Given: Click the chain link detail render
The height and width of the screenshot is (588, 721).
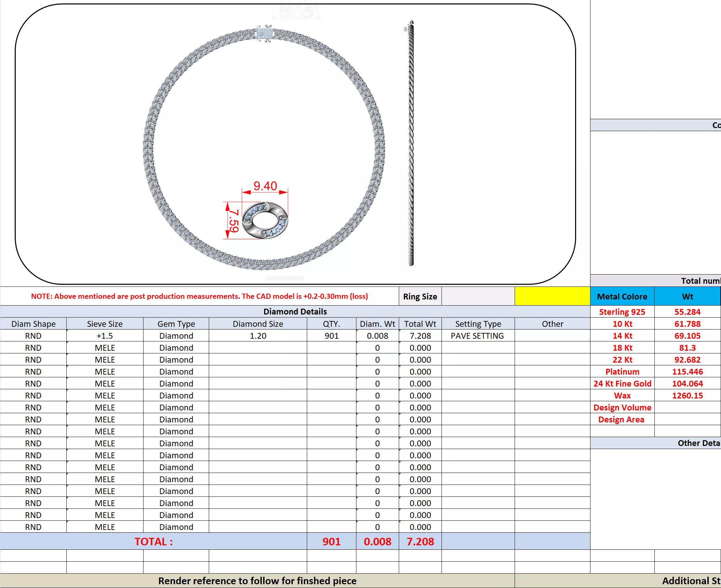Looking at the screenshot, I should click(x=265, y=220).
